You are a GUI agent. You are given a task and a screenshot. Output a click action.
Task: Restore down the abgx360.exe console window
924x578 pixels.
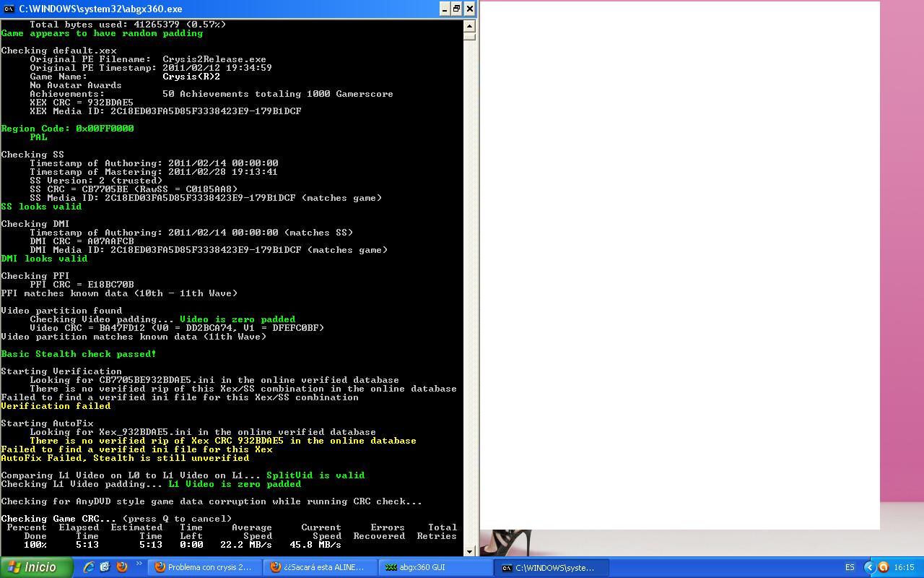coord(457,9)
